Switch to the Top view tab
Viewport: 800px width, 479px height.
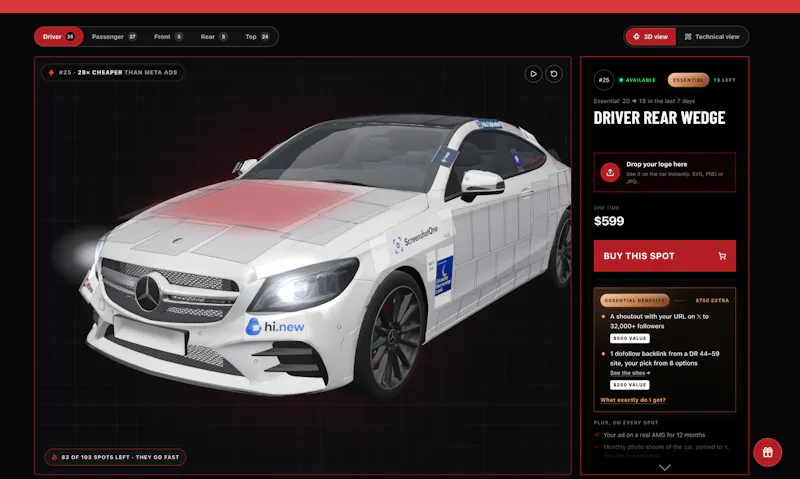[x=257, y=37]
